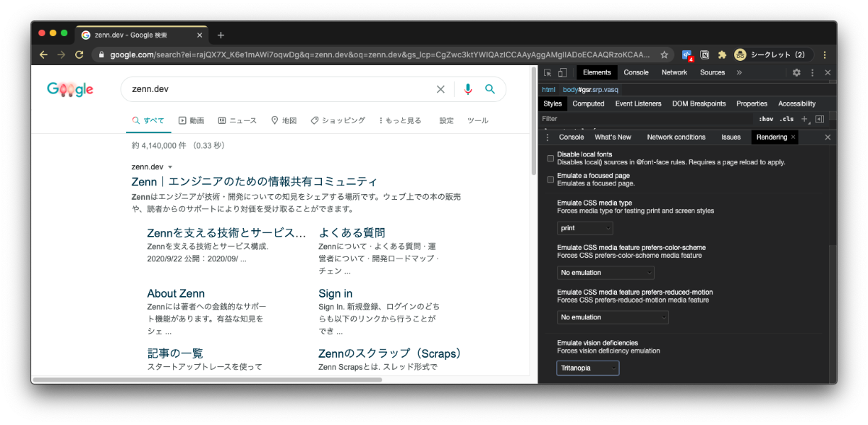Toggle the :hov element state button

point(765,119)
